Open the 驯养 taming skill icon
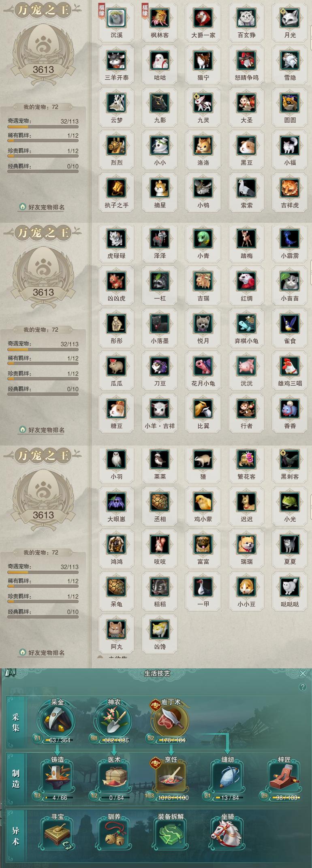The width and height of the screenshot is (312, 868). point(114,835)
